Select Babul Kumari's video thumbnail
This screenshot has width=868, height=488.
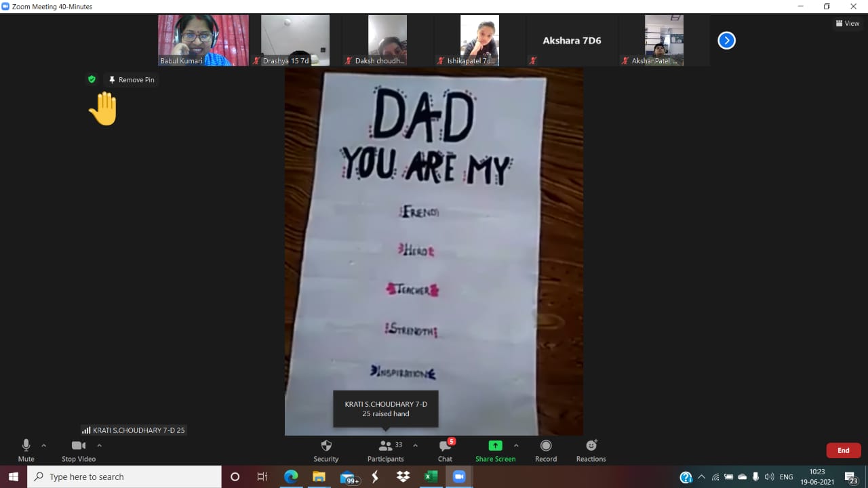pos(203,40)
